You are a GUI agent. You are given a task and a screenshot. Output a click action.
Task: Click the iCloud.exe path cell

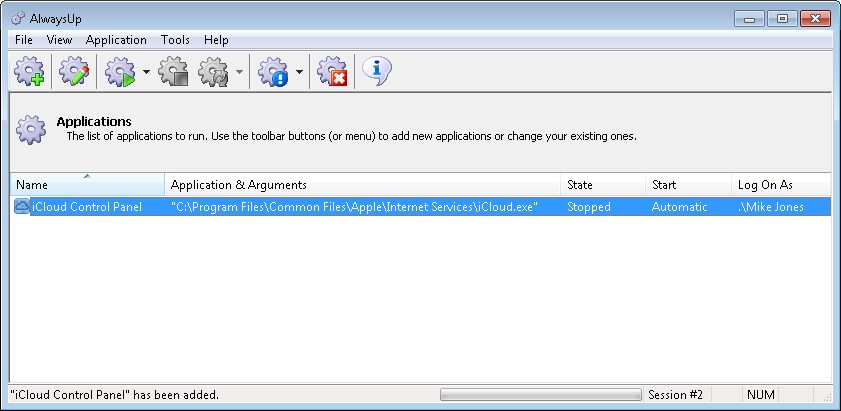(355, 207)
